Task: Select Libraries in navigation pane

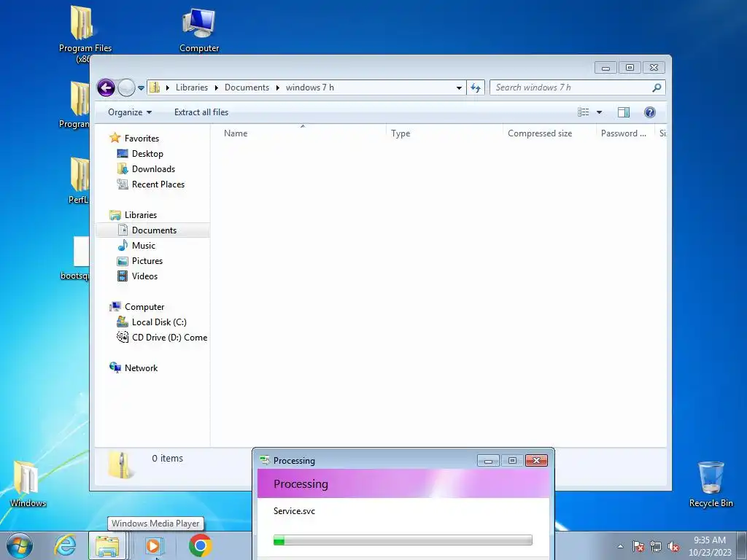Action: 141,215
